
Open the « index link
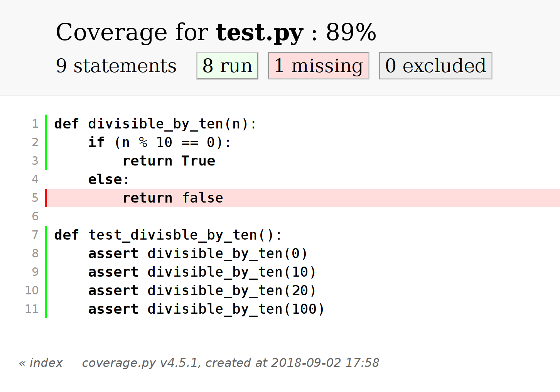click(41, 363)
